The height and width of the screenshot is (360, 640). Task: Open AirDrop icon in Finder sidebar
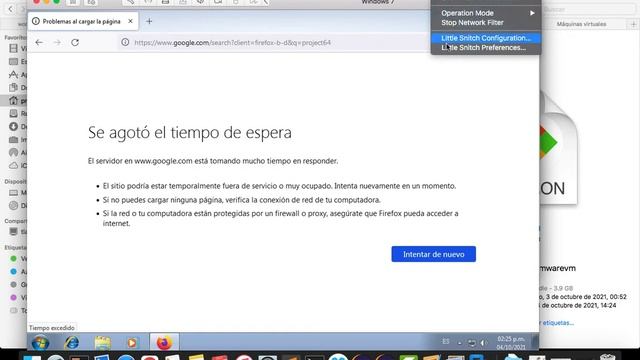(13, 153)
